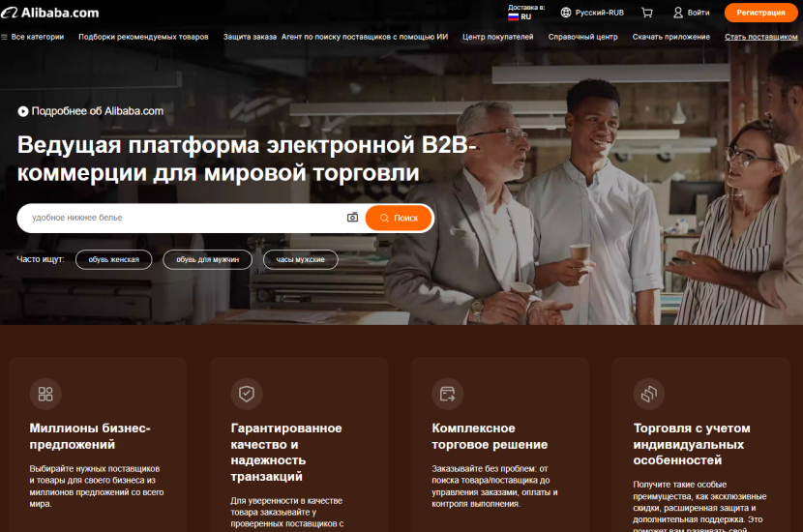The height and width of the screenshot is (532, 803).
Task: Click the Гарантированное качество и надежность транзакций heading
Action: point(286,452)
